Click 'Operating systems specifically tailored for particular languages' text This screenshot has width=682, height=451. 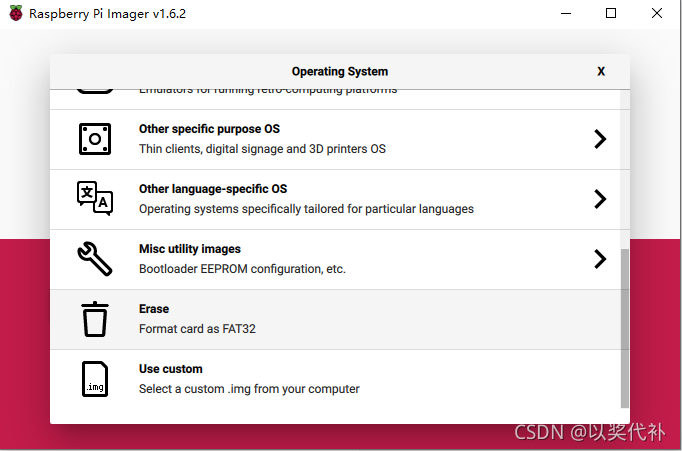point(306,209)
